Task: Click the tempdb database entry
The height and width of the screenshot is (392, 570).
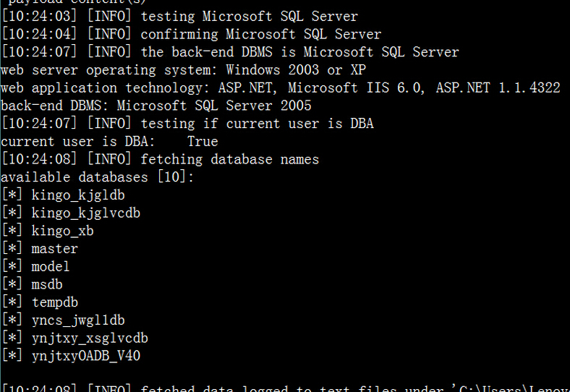Action: coord(55,302)
